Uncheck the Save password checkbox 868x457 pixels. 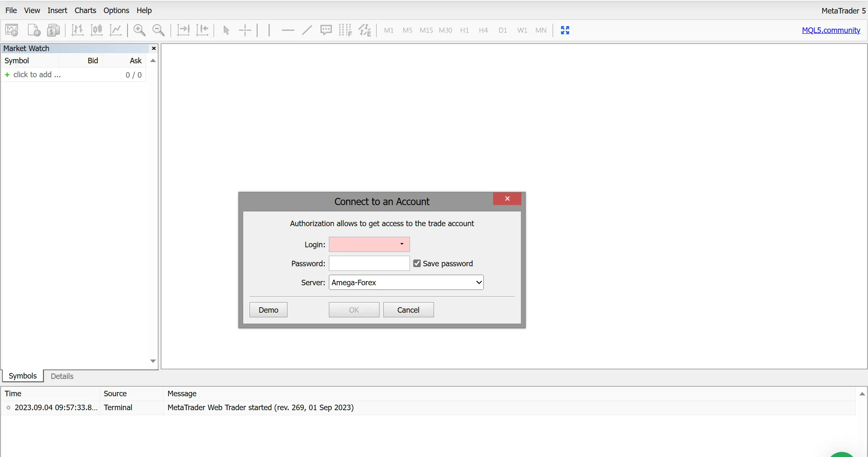[417, 263]
